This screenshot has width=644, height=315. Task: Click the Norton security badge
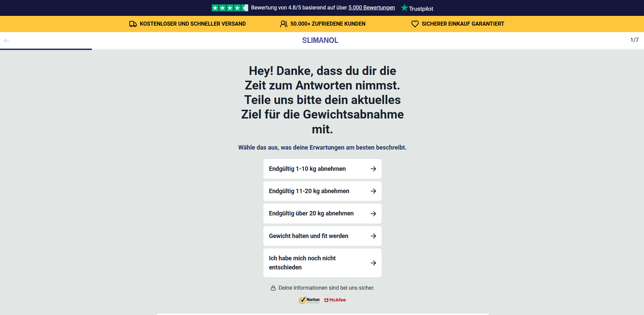[x=309, y=300]
